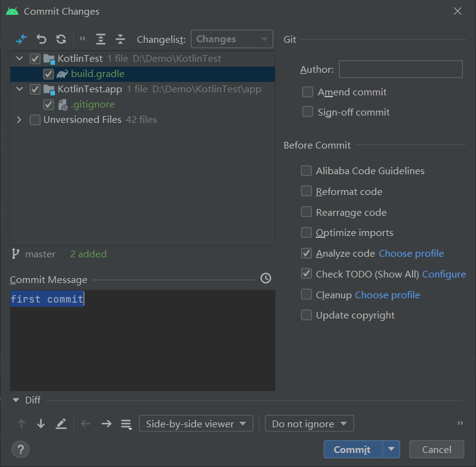The image size is (476, 467).
Task: Click the Android Studio logo icon
Action: click(x=12, y=12)
